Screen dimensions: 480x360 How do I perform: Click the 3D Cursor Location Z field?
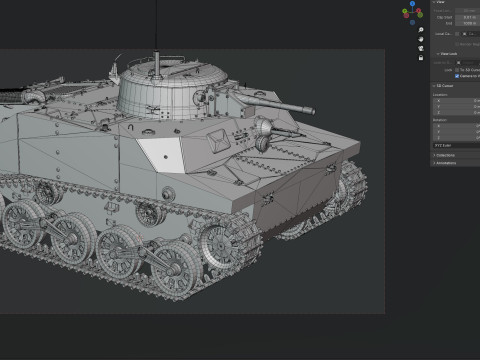(x=456, y=113)
